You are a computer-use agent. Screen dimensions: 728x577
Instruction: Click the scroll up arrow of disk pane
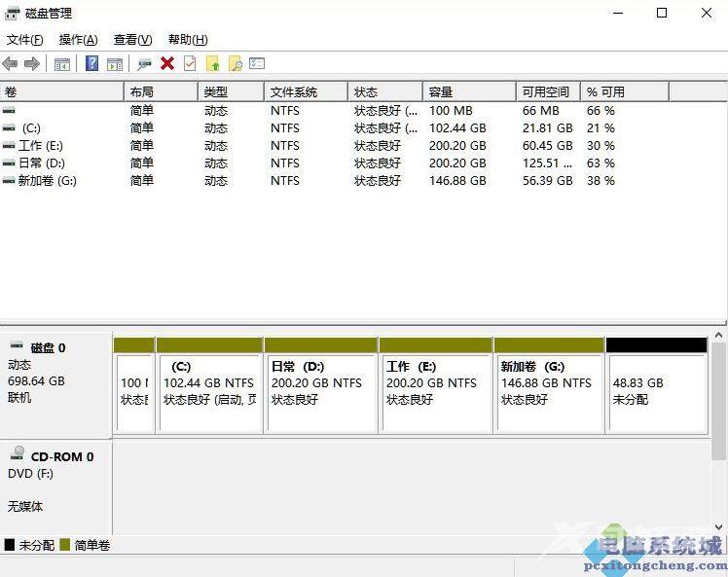click(x=718, y=335)
